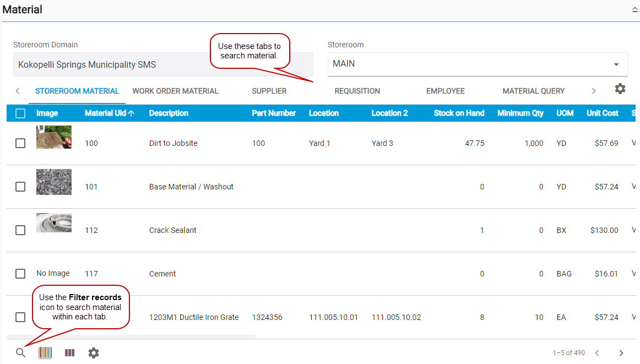
Task: Click the Storeroom Domain field
Action: [x=163, y=64]
